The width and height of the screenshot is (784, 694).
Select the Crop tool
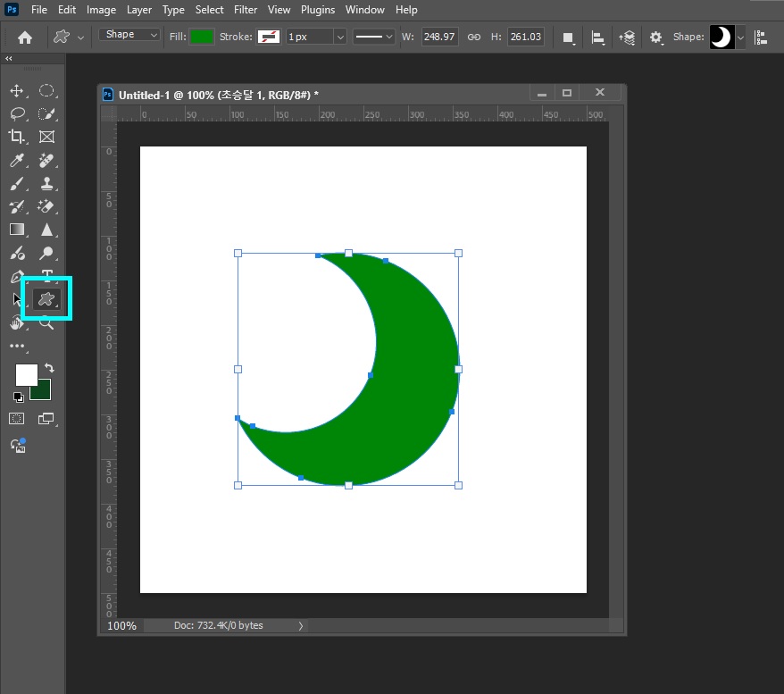pyautogui.click(x=17, y=137)
